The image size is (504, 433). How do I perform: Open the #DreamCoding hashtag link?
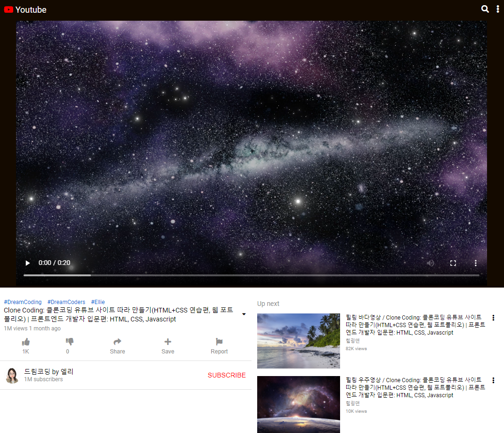(x=23, y=302)
